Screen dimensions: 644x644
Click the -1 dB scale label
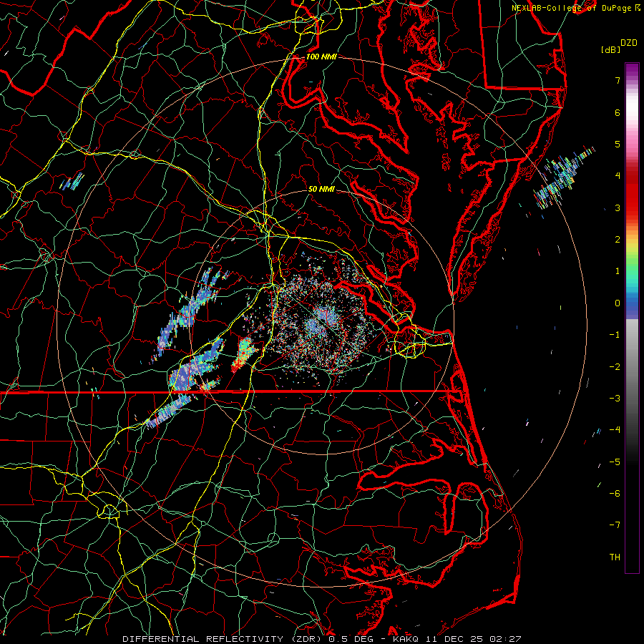pos(615,335)
